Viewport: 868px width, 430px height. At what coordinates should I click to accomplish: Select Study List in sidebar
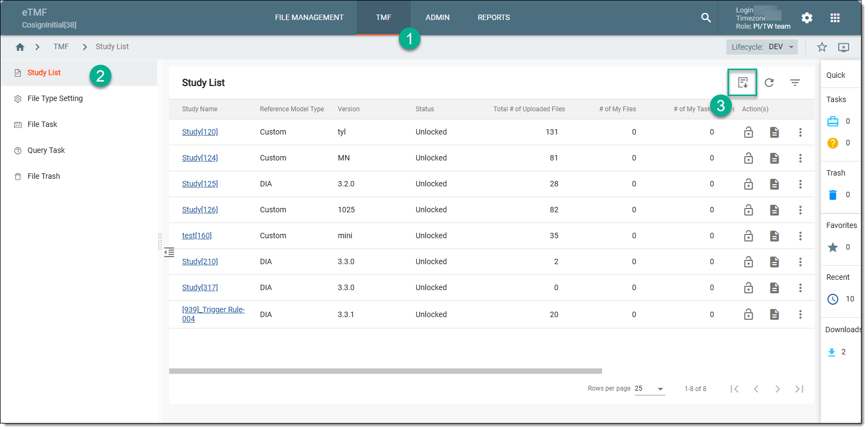(x=79, y=73)
